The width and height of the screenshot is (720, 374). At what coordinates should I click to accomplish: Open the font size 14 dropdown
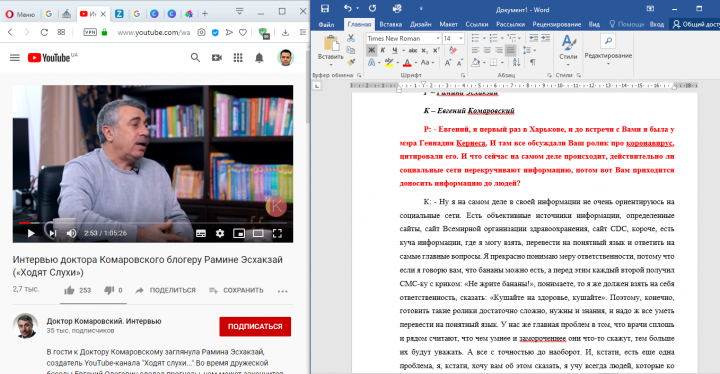click(461, 38)
